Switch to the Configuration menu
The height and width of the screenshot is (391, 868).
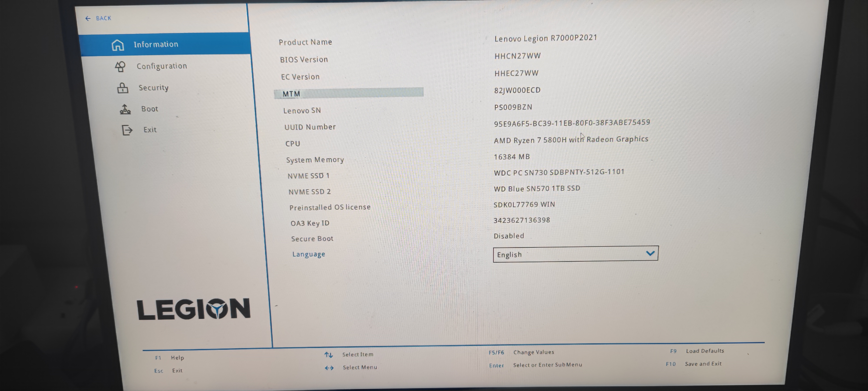[x=162, y=66]
